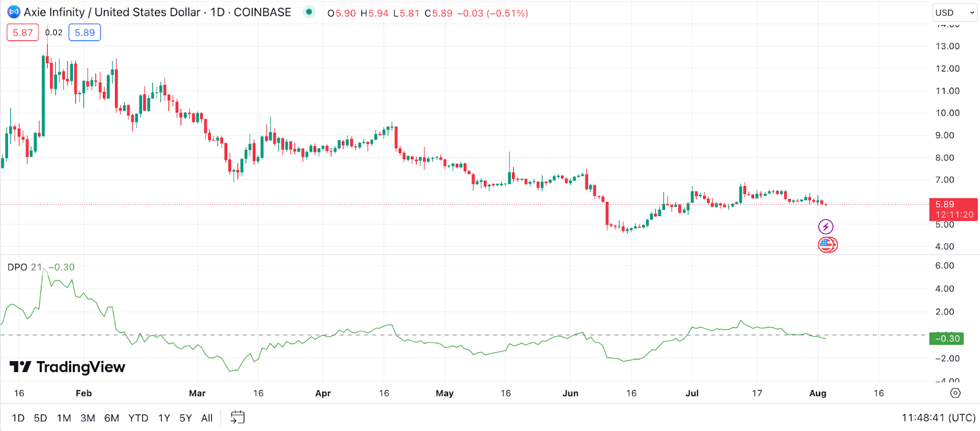Select the 1D time range
The height and width of the screenshot is (431, 980).
tap(18, 418)
